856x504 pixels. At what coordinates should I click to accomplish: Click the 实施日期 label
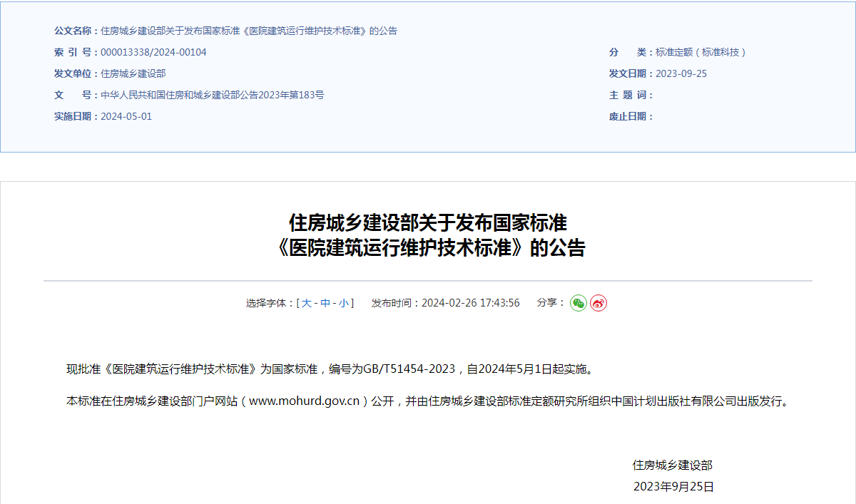pos(76,116)
